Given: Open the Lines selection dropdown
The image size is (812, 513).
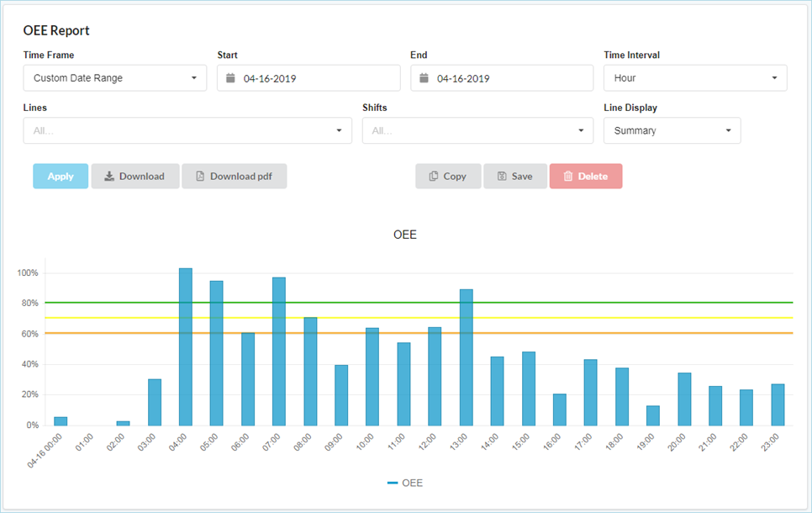Looking at the screenshot, I should (x=187, y=130).
